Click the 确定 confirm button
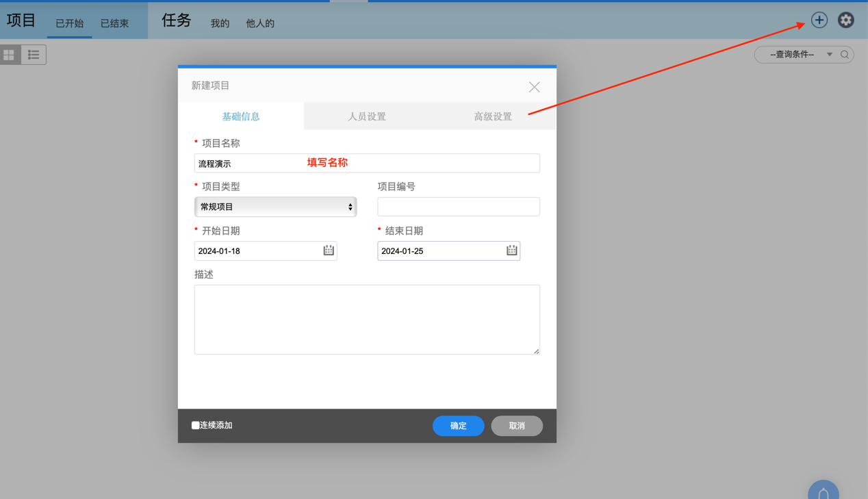 pyautogui.click(x=458, y=426)
